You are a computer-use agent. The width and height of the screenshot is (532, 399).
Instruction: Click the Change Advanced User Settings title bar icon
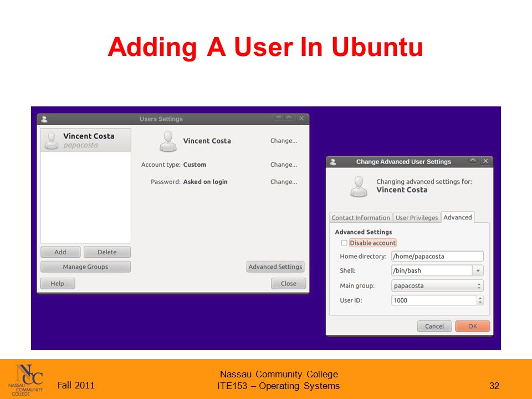coord(333,162)
